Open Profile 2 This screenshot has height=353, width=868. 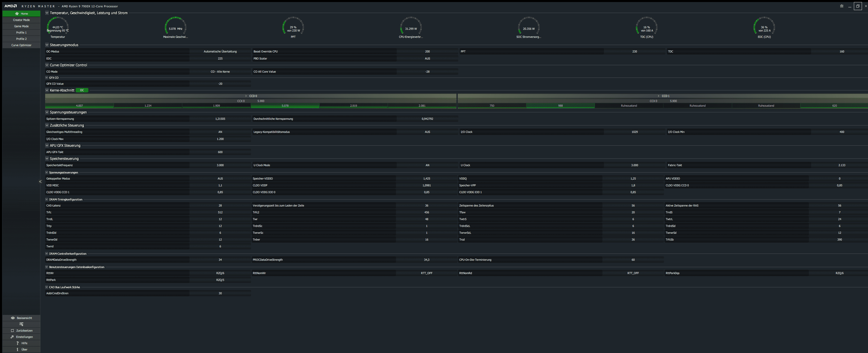21,39
